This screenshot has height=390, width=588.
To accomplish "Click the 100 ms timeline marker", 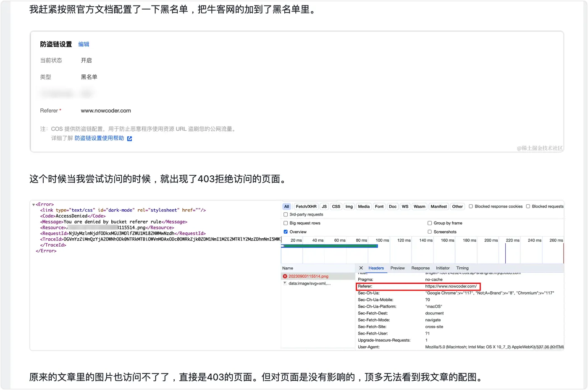I will 382,240.
